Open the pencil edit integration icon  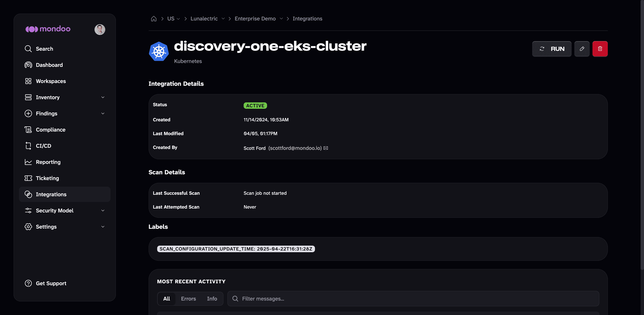582,49
